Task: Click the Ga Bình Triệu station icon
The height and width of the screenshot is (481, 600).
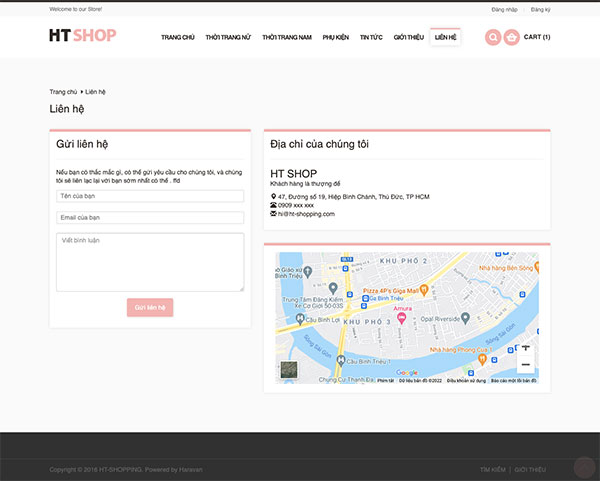Action: click(365, 298)
